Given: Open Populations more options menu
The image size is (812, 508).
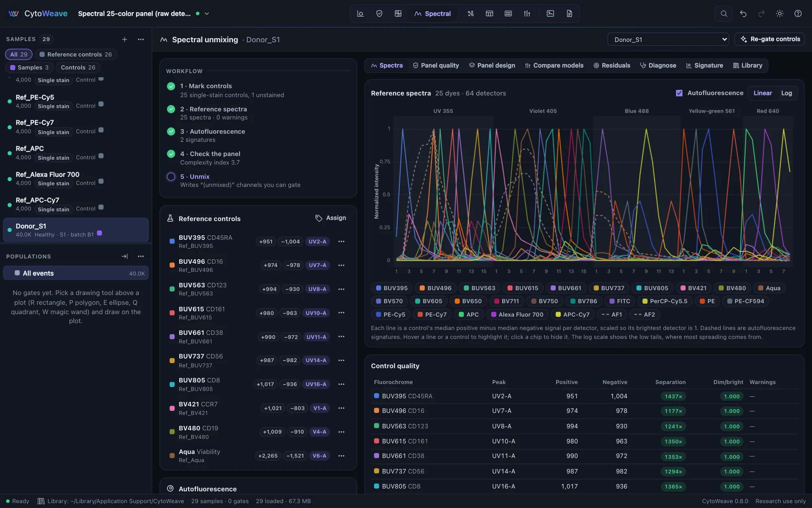Looking at the screenshot, I should [x=141, y=256].
